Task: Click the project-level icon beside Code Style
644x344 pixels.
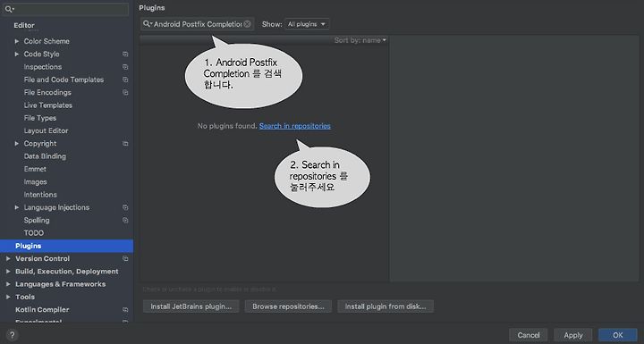Action: coord(125,55)
